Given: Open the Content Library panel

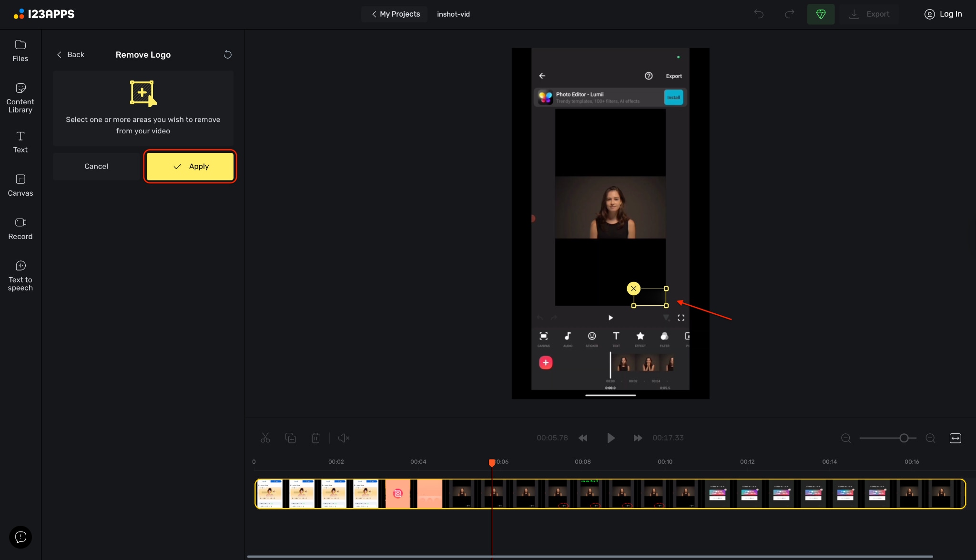Looking at the screenshot, I should coord(20,97).
